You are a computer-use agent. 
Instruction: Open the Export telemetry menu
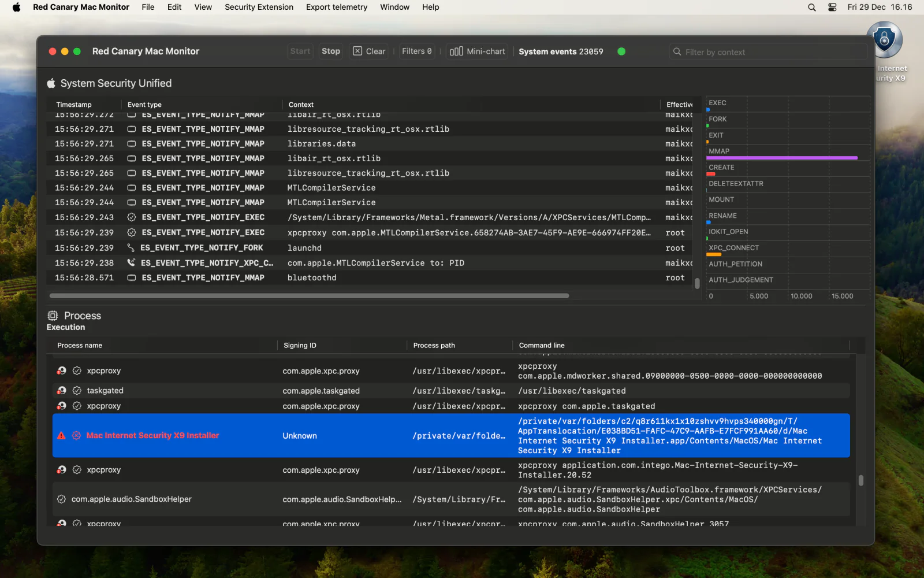[x=337, y=8]
